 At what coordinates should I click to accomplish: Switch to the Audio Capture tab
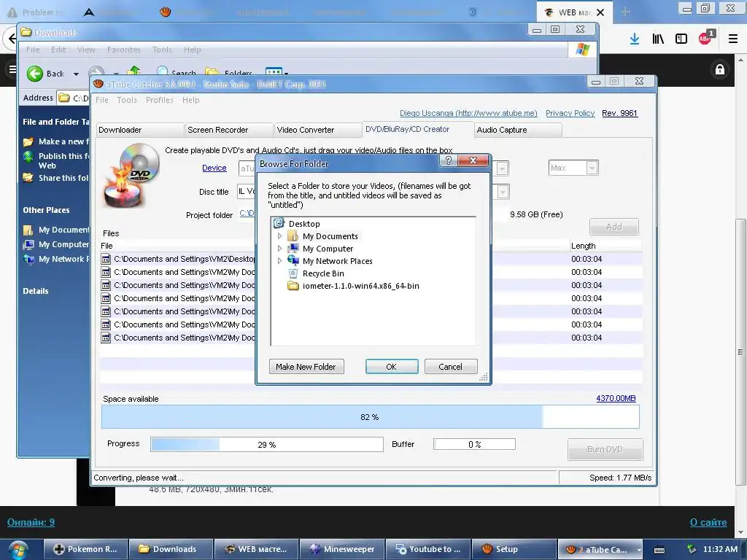[518, 130]
